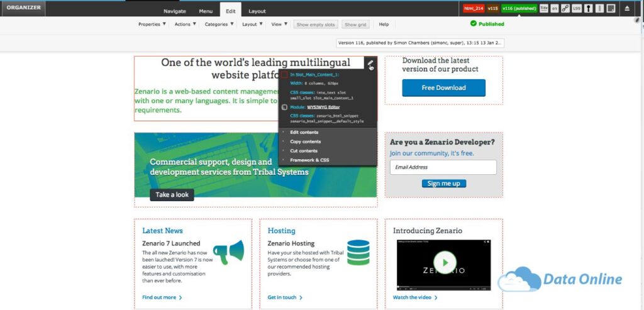Click the video progress bar
This screenshot has height=310, width=644.
click(443, 286)
